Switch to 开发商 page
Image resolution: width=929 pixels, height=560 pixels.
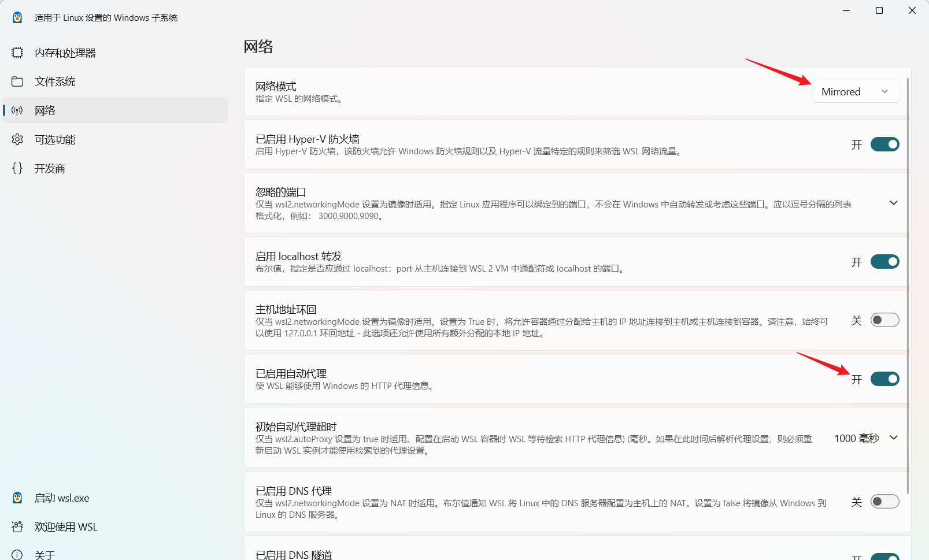tap(116, 168)
